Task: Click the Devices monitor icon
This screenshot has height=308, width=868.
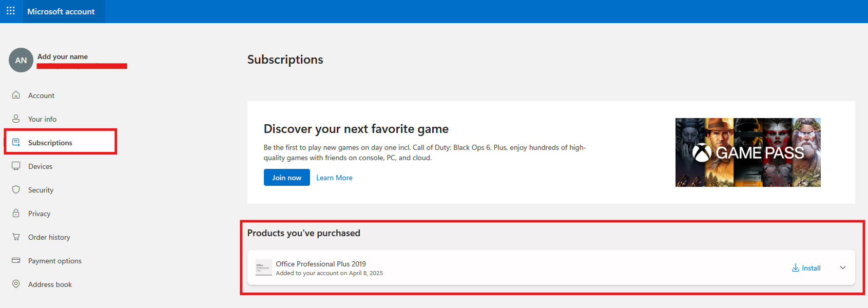Action: 16,166
